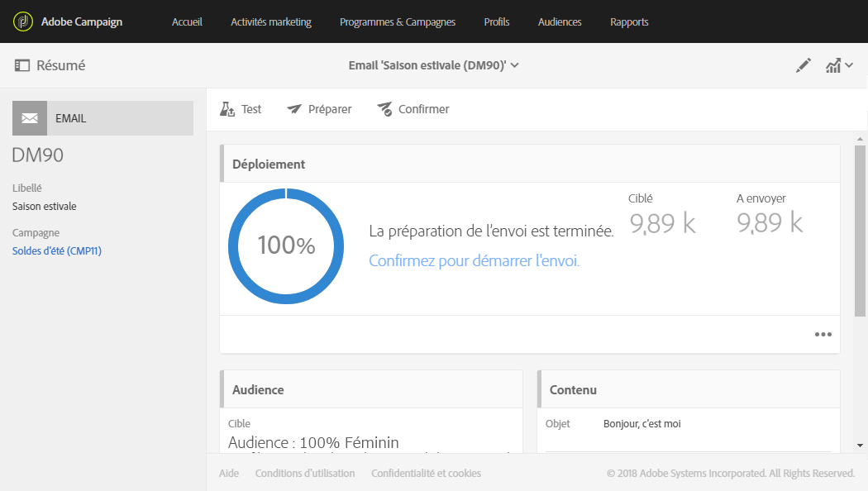Screen dimensions: 868x491
Task: Click the Confirmer send icon
Action: tap(384, 109)
